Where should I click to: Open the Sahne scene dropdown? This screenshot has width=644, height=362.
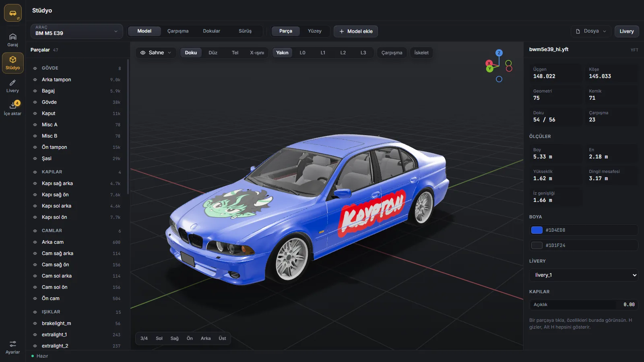pos(156,53)
